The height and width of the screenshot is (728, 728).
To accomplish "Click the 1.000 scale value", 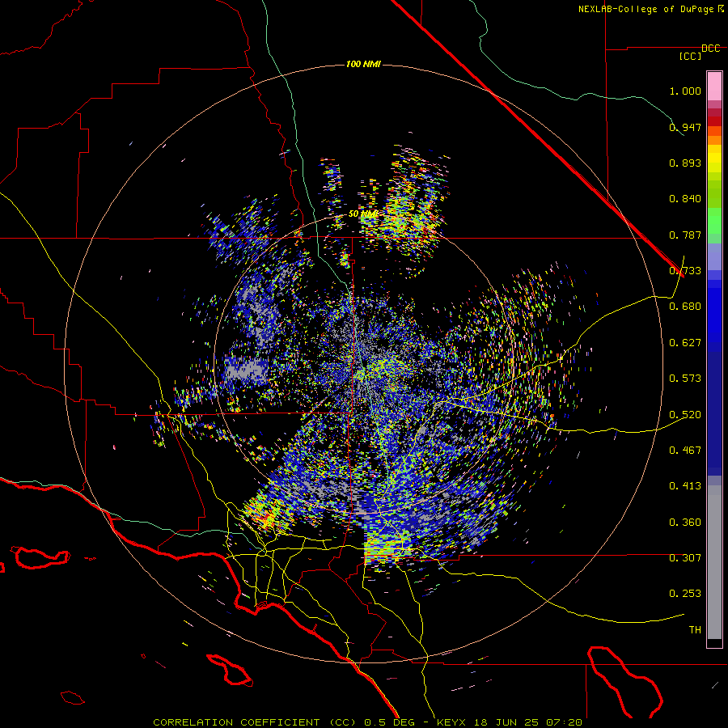I will point(685,91).
